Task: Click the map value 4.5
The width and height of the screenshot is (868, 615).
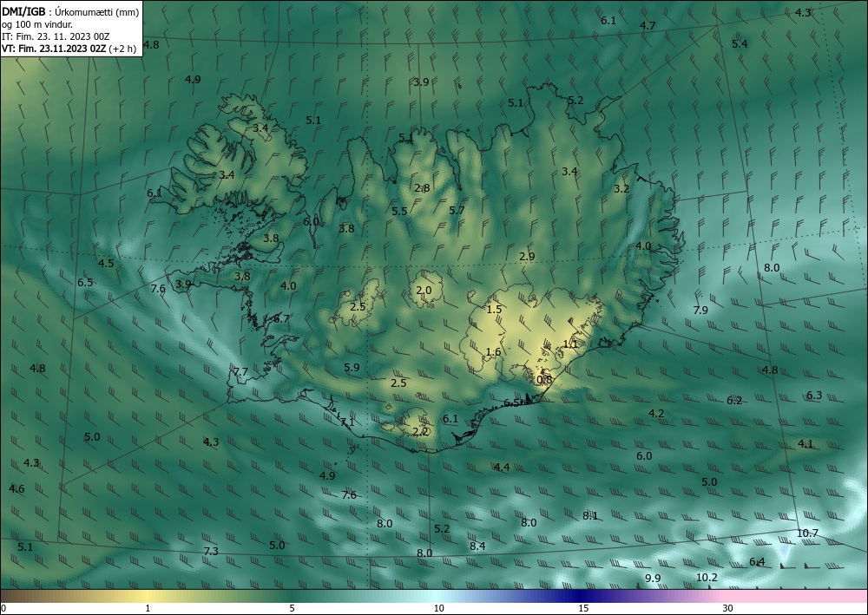Action: (106, 263)
